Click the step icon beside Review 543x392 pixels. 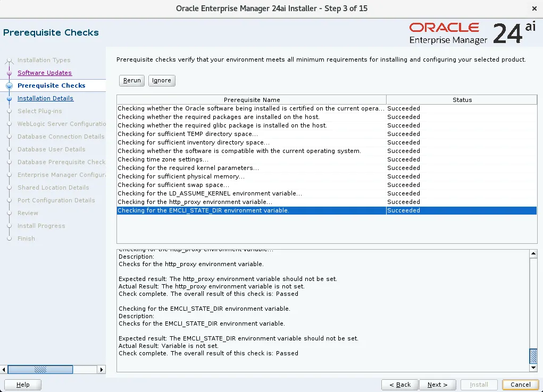click(11, 213)
